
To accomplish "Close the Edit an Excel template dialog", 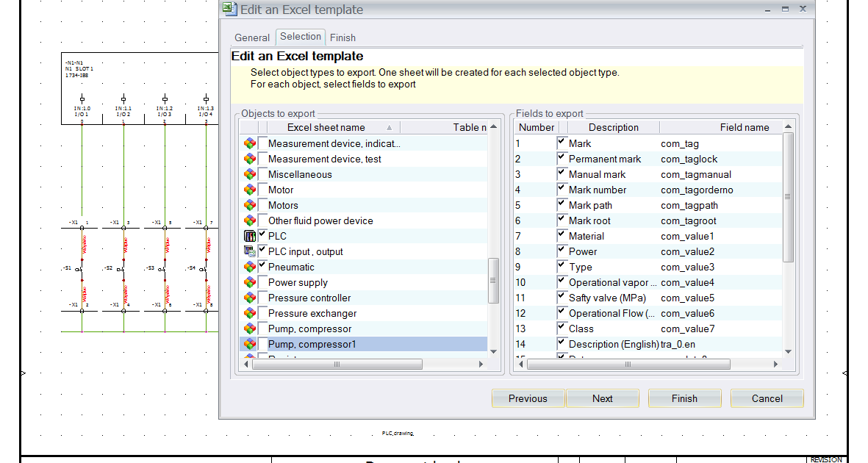I will [803, 9].
